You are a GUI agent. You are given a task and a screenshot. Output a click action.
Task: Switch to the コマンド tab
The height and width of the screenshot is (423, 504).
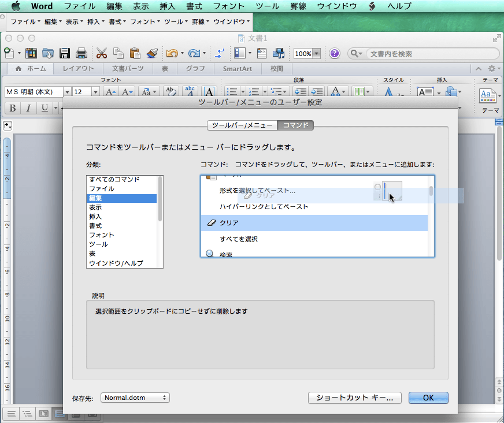tap(295, 125)
